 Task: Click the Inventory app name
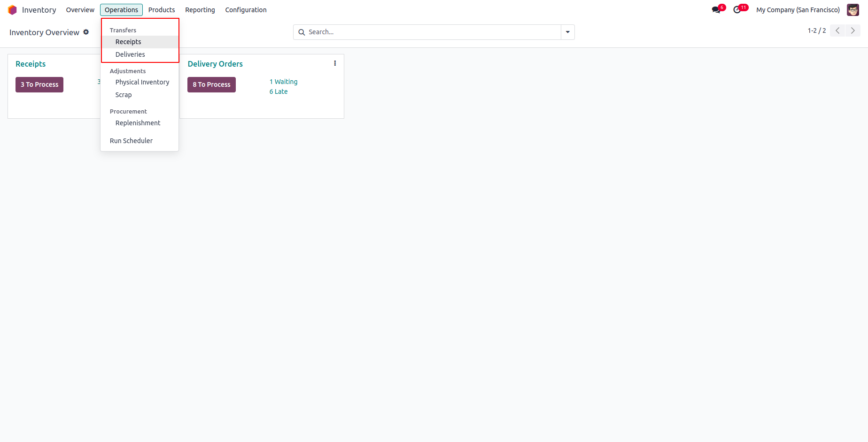pos(39,10)
